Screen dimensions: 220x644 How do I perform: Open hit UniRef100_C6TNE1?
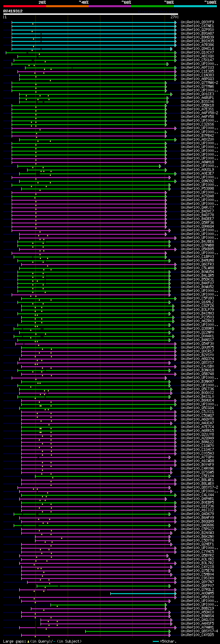(197, 26)
